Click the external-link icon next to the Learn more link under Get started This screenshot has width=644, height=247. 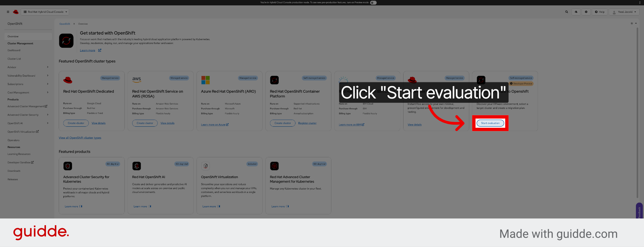(x=100, y=50)
